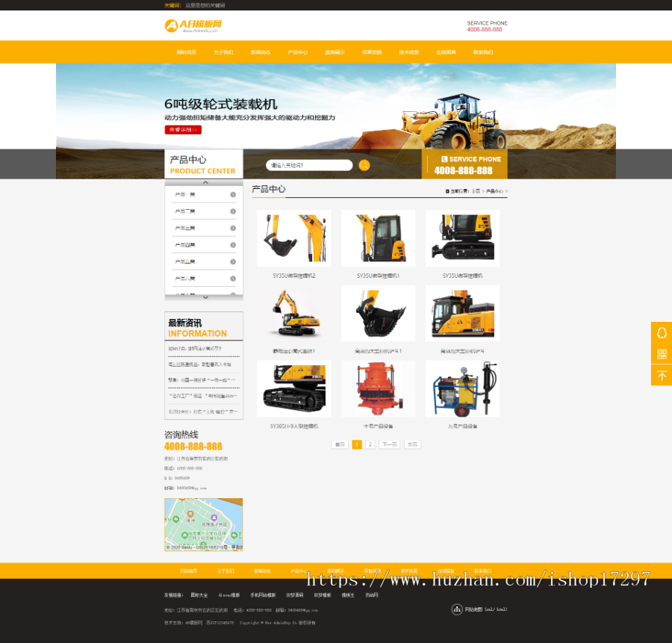Click the 末页 pagination button
672x643 pixels.
click(x=412, y=444)
